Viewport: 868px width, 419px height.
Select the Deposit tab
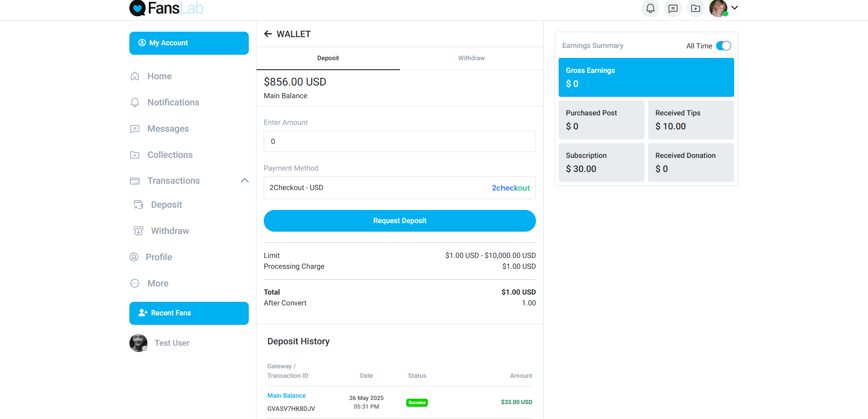pos(328,58)
